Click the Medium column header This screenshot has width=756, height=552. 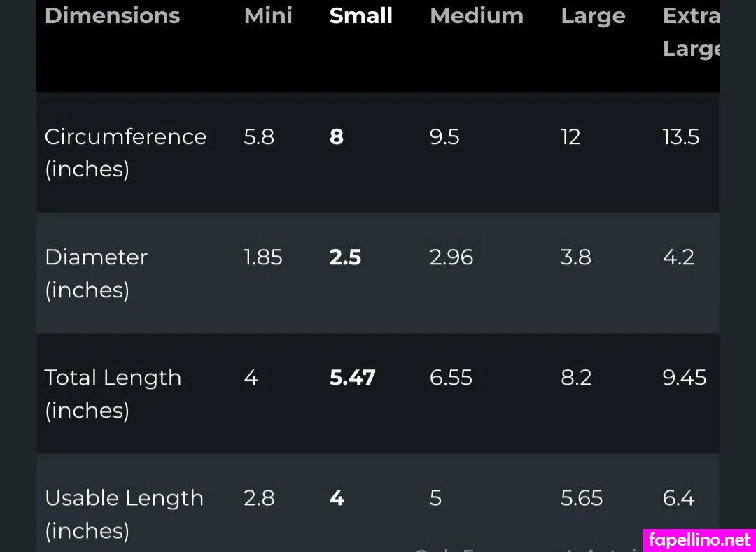(476, 16)
